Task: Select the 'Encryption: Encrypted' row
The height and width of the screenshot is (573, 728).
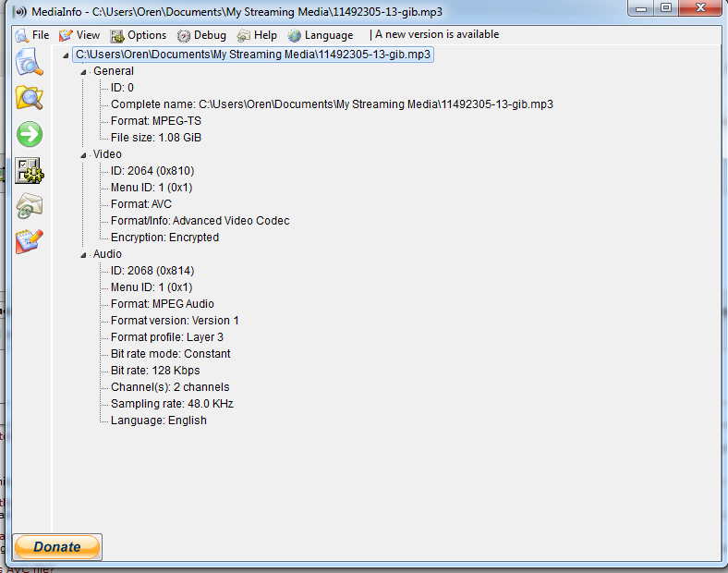Action: 164,238
